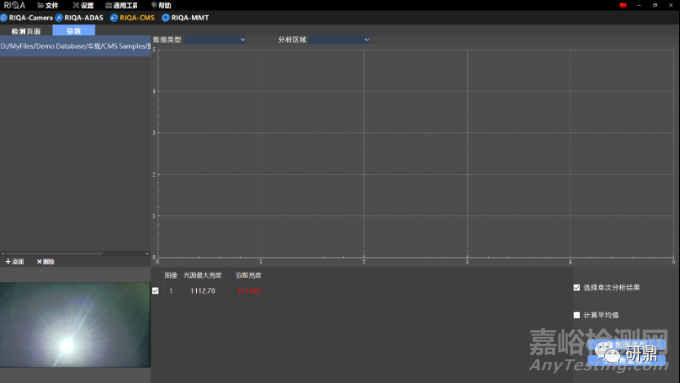Screen dimensions: 680x383
Task: Open the 设置 menu
Action: [x=83, y=5]
